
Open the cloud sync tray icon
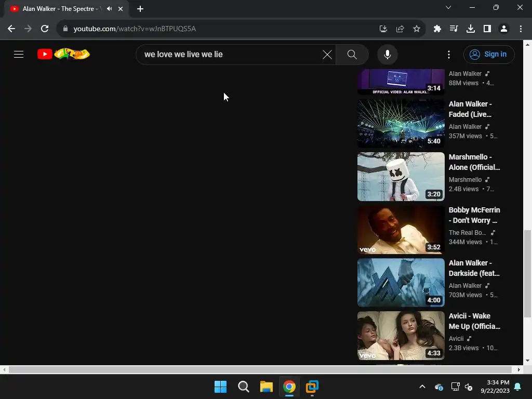[x=438, y=387]
